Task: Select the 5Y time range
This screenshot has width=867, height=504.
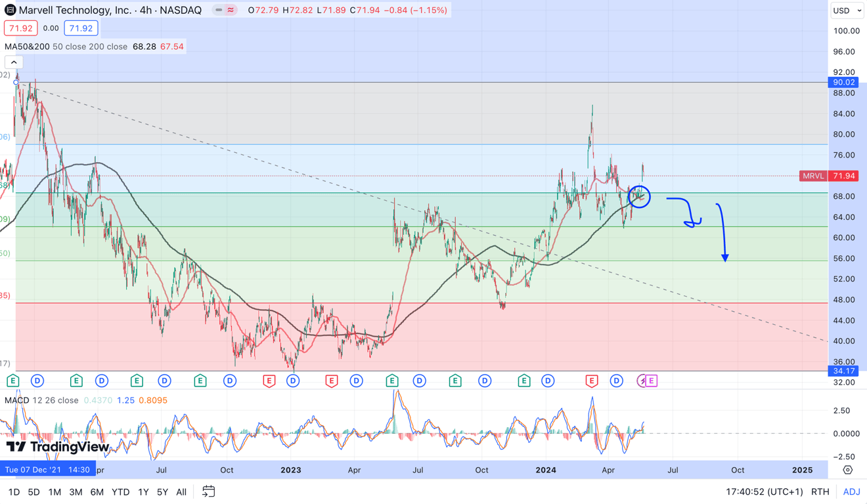Action: pyautogui.click(x=162, y=492)
